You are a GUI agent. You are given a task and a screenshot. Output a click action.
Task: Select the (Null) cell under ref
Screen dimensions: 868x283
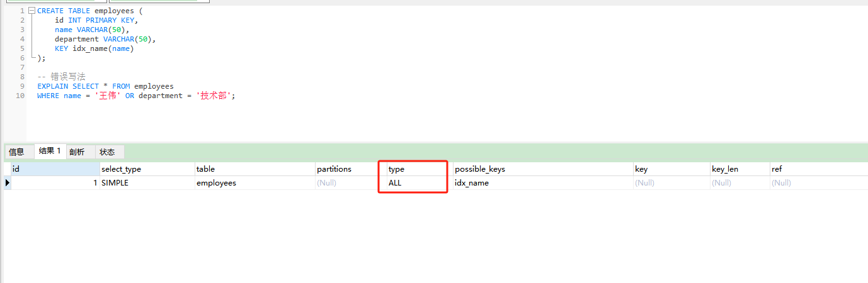tap(819, 183)
